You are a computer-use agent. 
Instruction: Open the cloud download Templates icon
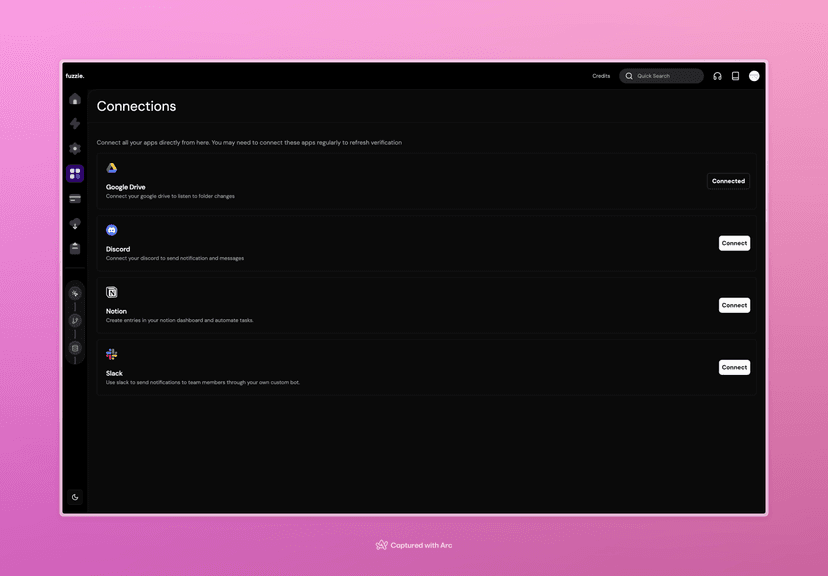point(75,224)
